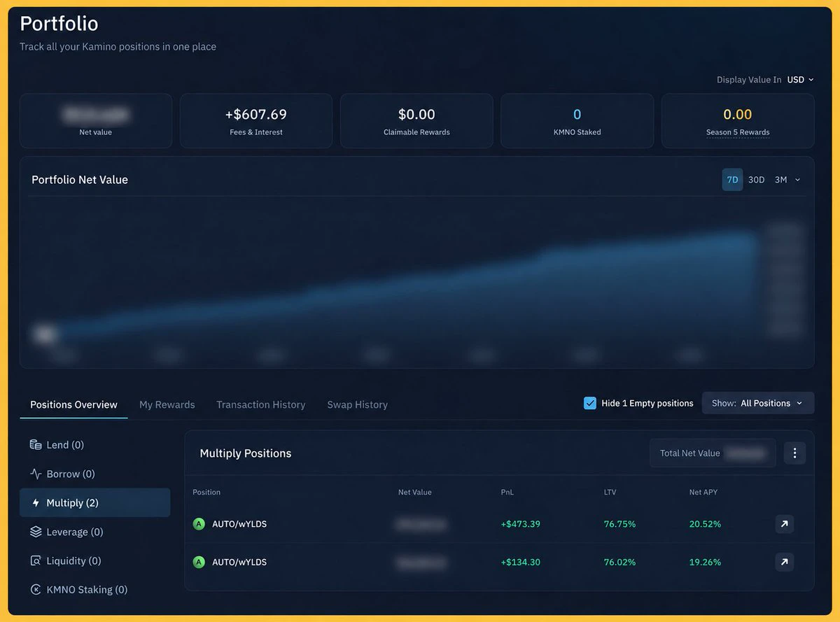Select the 30D chart range
This screenshot has width=840, height=622.
(756, 180)
